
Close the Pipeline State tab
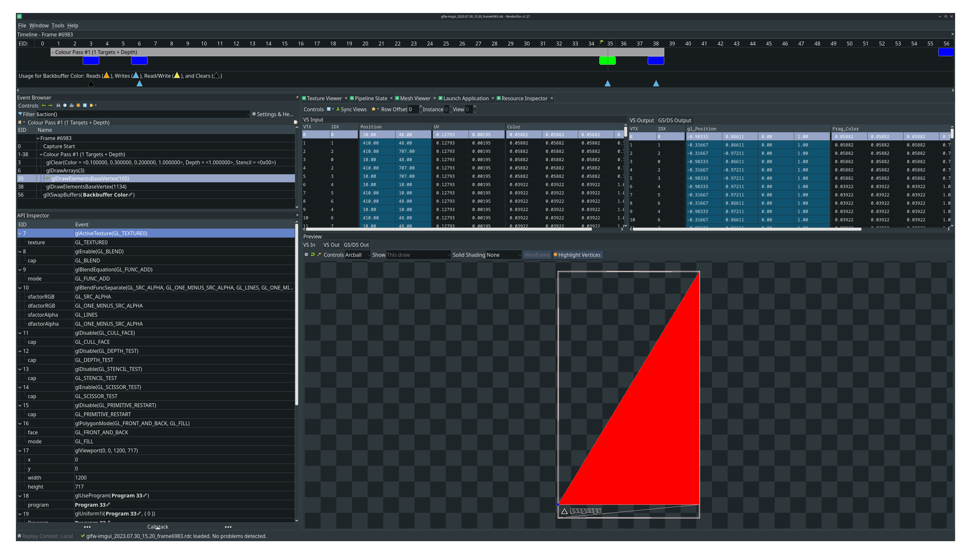click(x=391, y=99)
